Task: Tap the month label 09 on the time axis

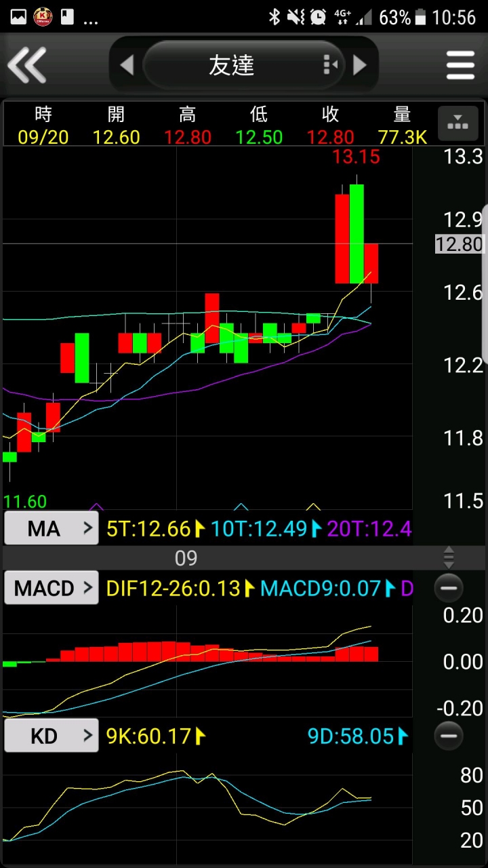Action: (x=186, y=558)
